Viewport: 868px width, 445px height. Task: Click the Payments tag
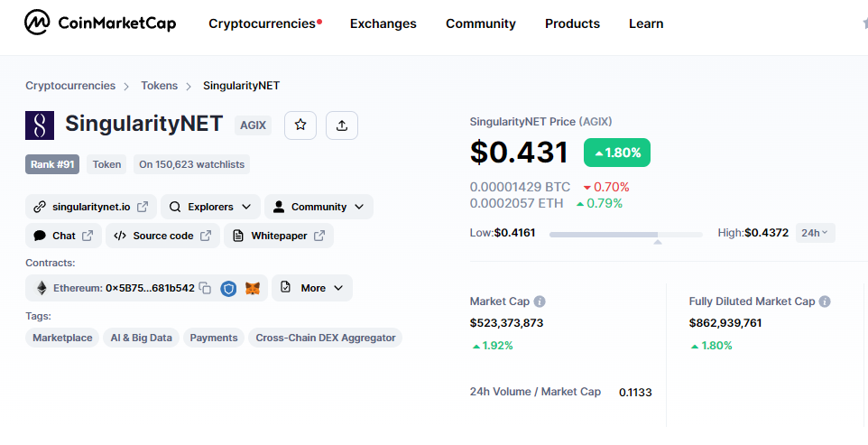tap(214, 338)
